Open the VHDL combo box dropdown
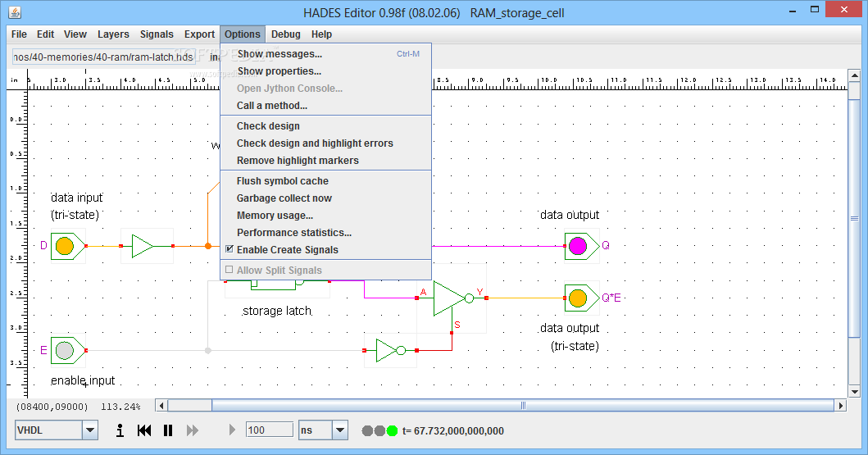The height and width of the screenshot is (455, 868). (x=89, y=430)
